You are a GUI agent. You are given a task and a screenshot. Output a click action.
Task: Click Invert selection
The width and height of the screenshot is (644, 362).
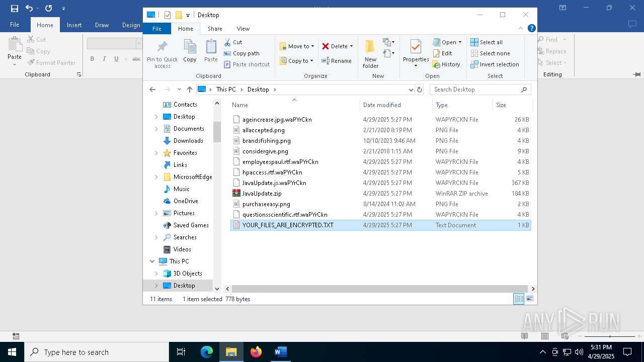click(x=495, y=64)
